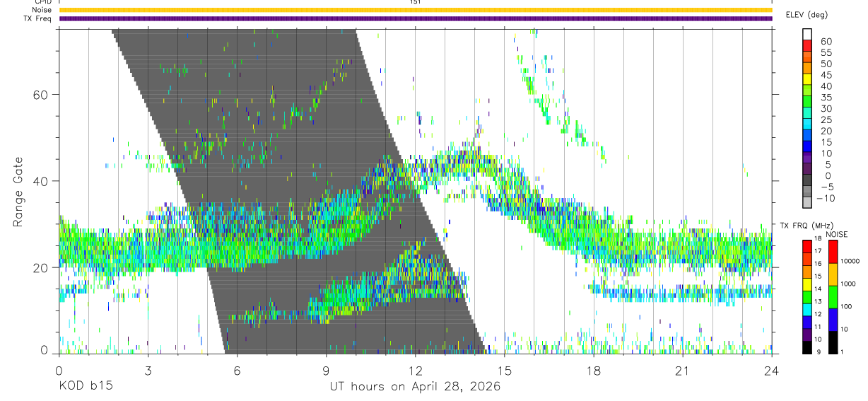Click x-axis tick label '9'
Viewport: 868px width, 401px height.
[326, 371]
